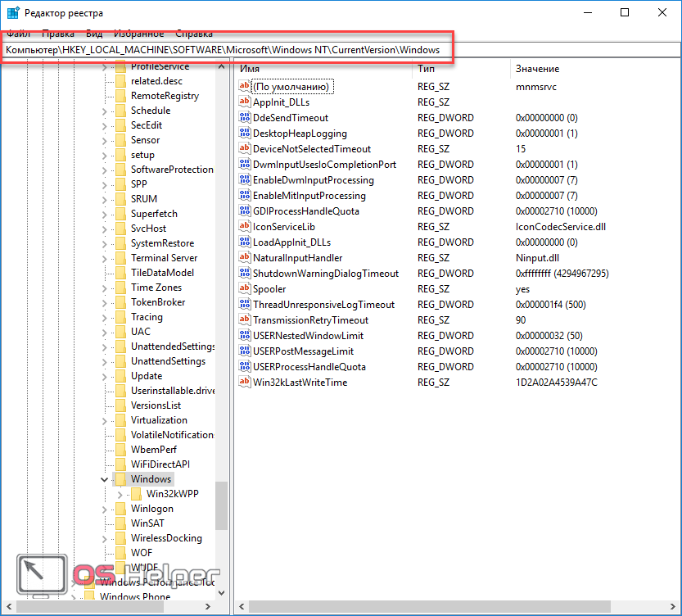Click the tree pane vertical scrollbar
682x616 pixels.
pyautogui.click(x=221, y=328)
